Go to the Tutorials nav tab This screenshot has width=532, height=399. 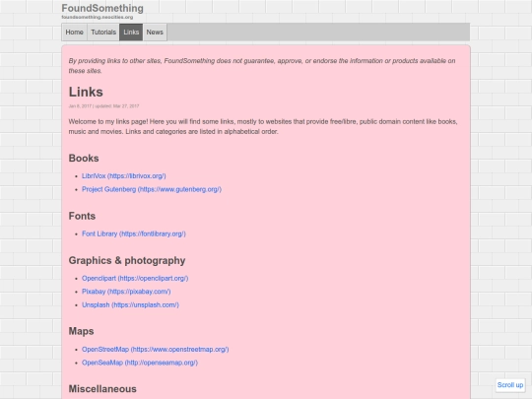click(x=103, y=33)
